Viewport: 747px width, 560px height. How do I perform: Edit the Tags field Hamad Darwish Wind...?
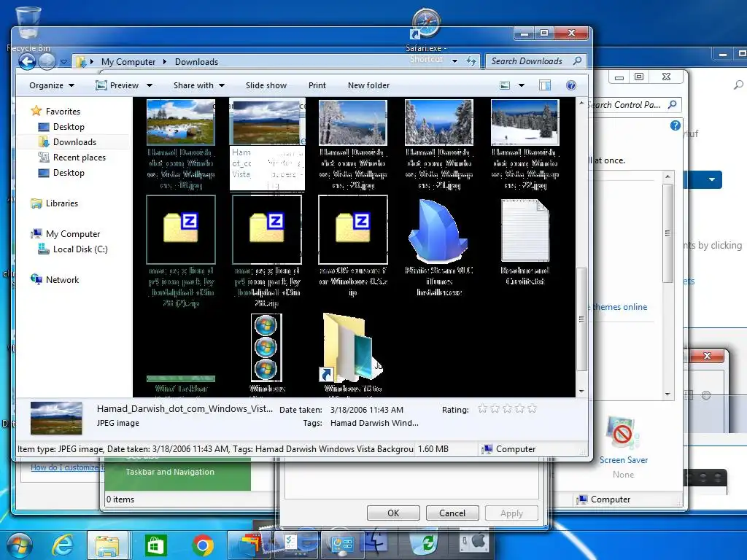click(x=374, y=423)
